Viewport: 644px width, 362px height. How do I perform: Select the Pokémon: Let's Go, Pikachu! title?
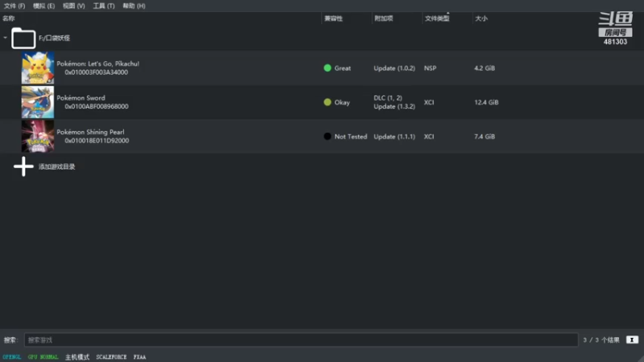pyautogui.click(x=97, y=64)
